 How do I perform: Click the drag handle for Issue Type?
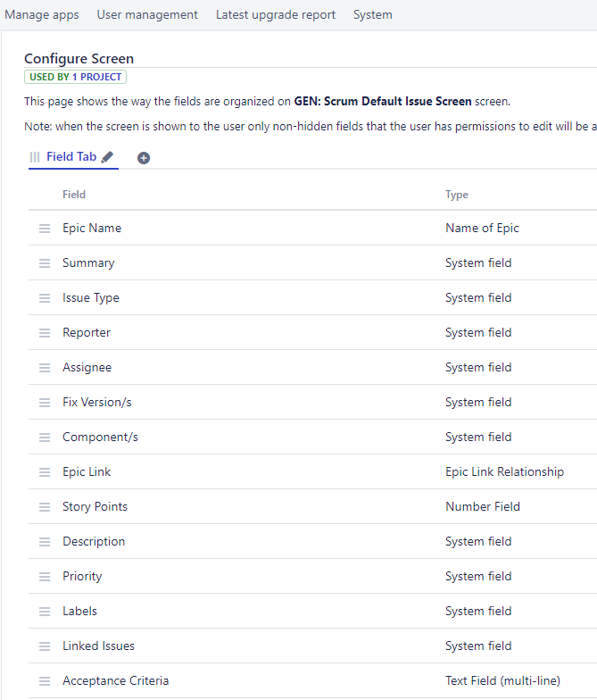pos(45,298)
